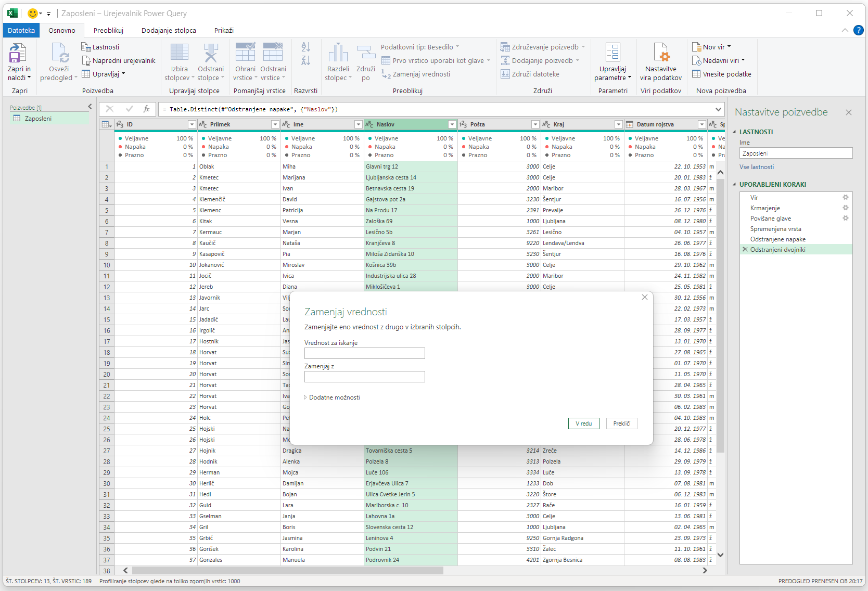
Task: Click Združi datoteke
Action: tap(530, 74)
